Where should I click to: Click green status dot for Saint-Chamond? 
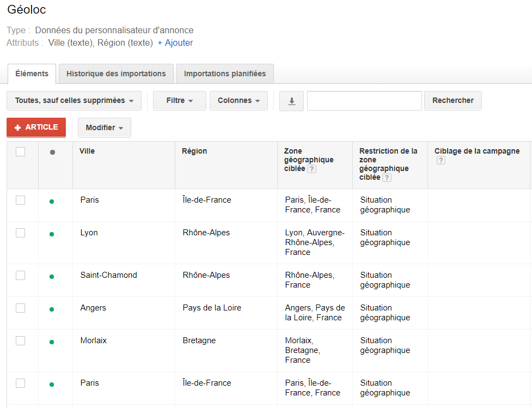pyautogui.click(x=52, y=277)
